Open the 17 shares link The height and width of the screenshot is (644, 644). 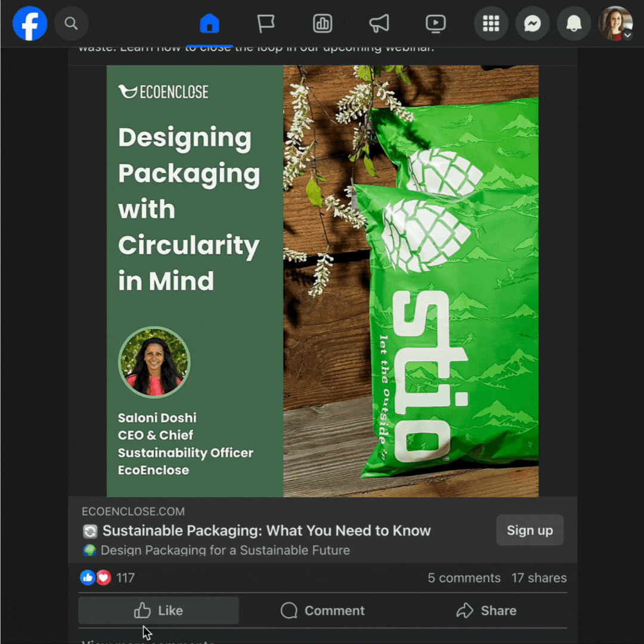539,578
